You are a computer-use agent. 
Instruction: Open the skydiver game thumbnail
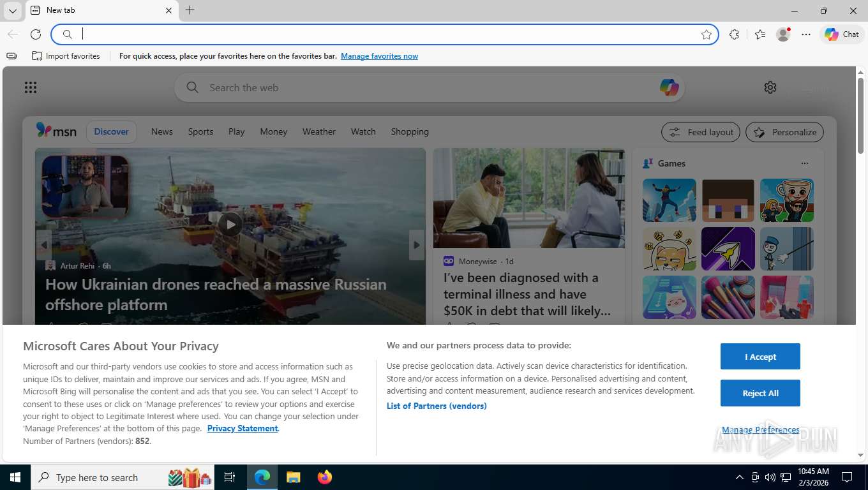(670, 200)
